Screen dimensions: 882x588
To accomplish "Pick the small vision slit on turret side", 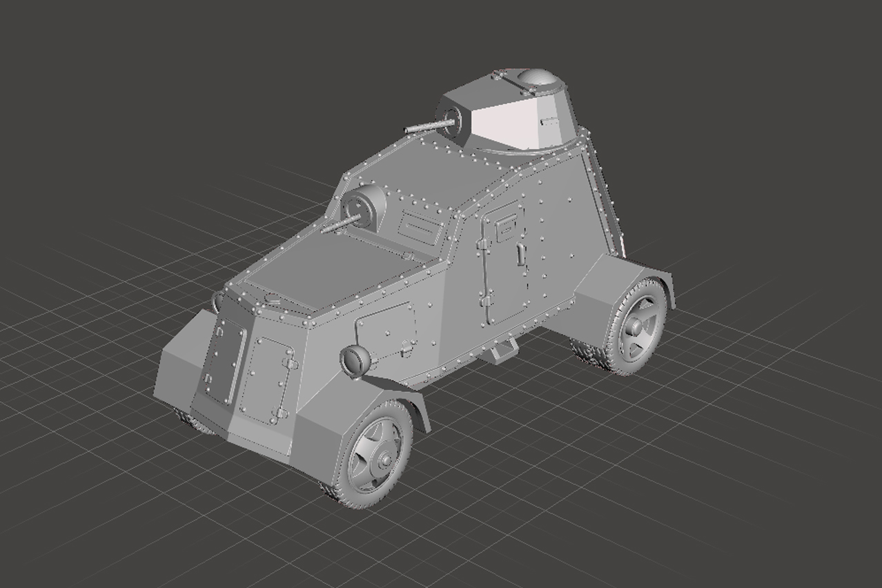I will tap(549, 122).
